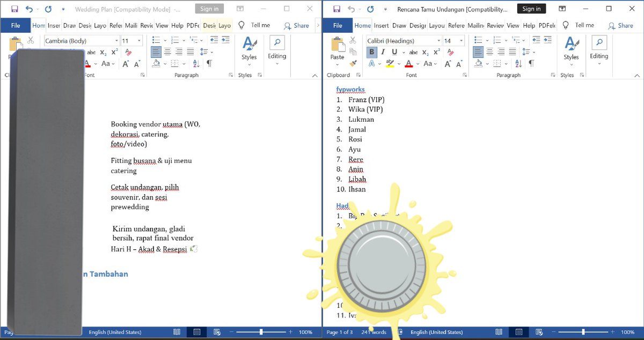The height and width of the screenshot is (340, 644).
Task: Click zoom slider in Wedding Plan status bar
Action: (x=261, y=332)
